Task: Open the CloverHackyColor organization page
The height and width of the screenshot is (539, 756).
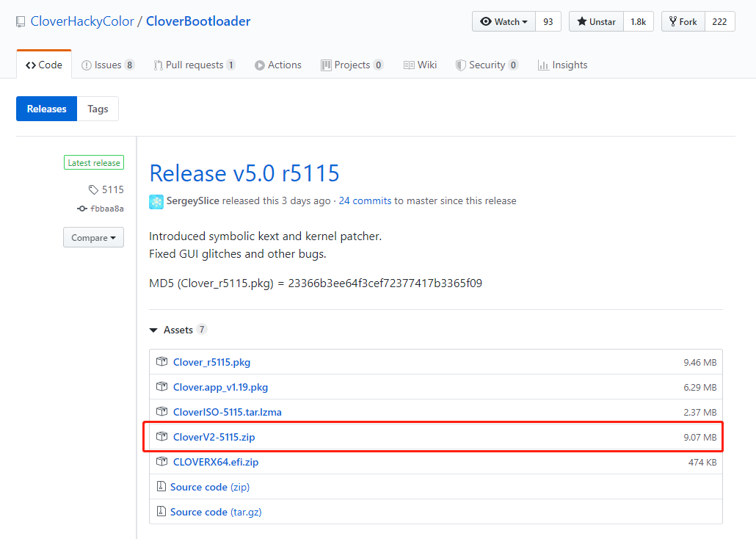Action: [x=81, y=21]
